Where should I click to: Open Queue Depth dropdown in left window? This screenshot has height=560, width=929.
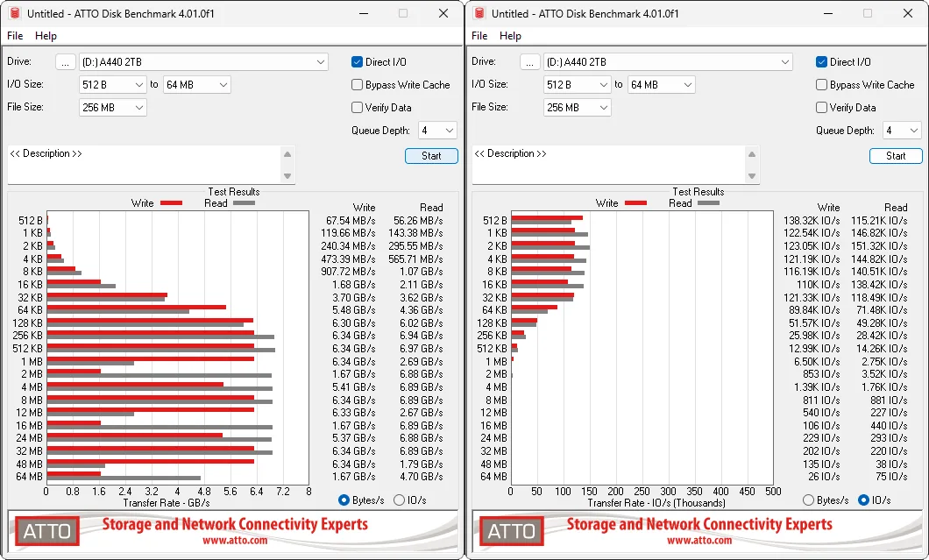437,131
